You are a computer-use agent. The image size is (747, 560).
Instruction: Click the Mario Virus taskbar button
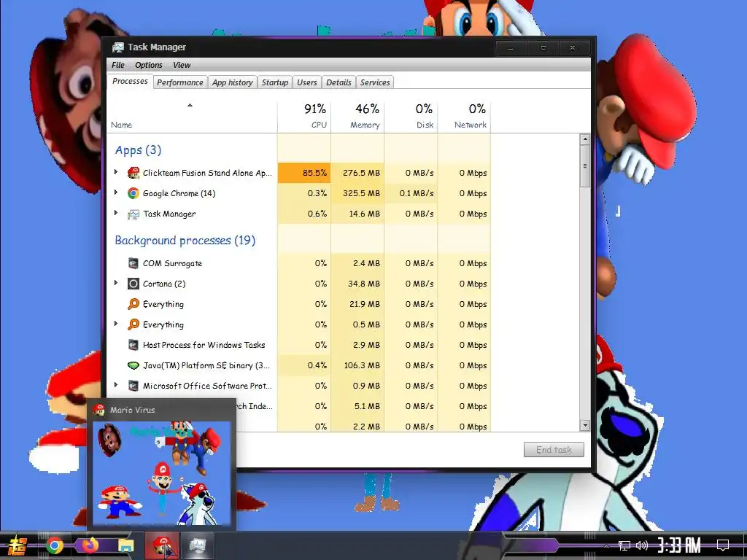click(162, 545)
